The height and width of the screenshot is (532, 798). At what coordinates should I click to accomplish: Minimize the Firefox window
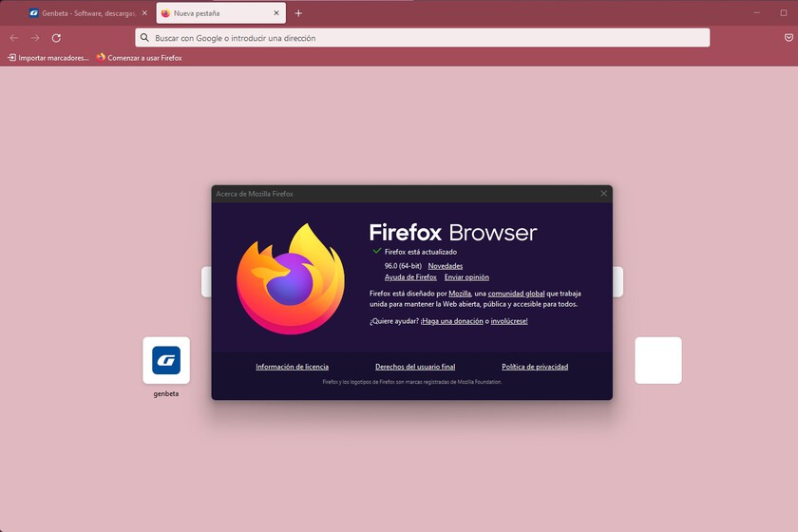tap(757, 12)
